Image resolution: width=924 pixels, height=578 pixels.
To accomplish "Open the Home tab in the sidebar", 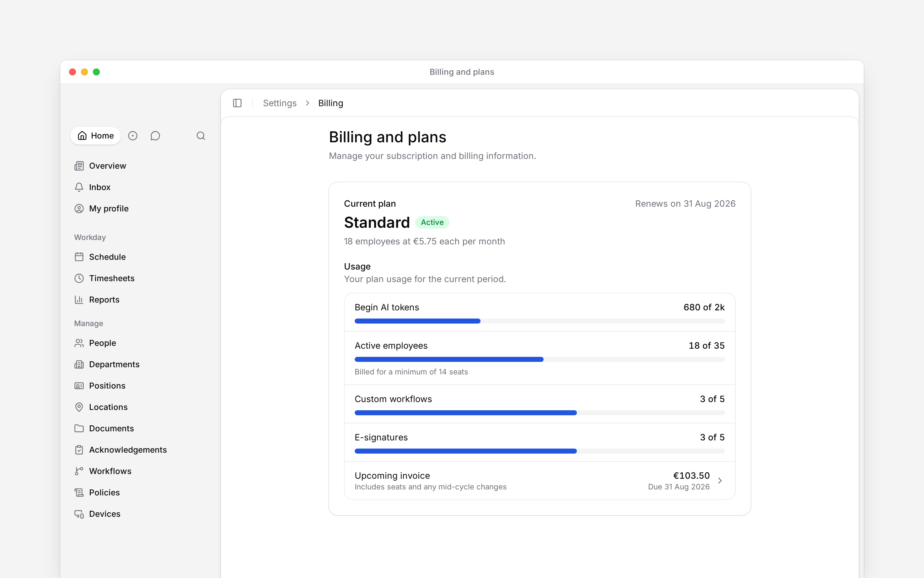I will coord(95,136).
